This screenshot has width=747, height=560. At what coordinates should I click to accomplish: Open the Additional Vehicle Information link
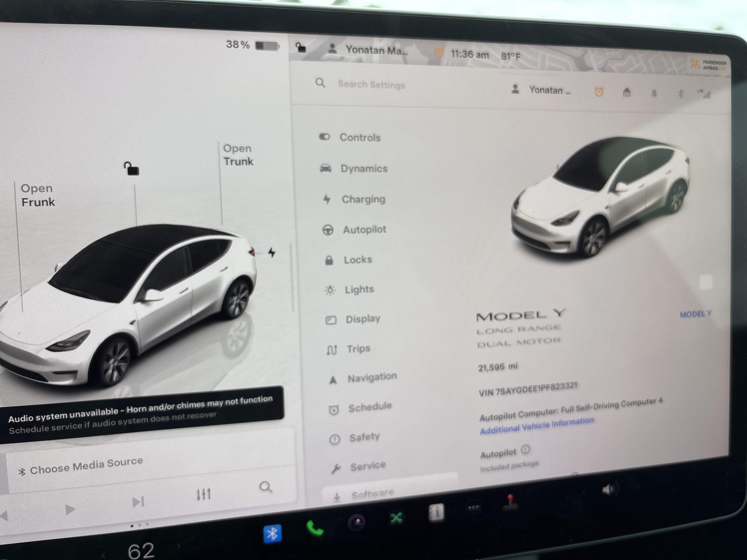(537, 426)
